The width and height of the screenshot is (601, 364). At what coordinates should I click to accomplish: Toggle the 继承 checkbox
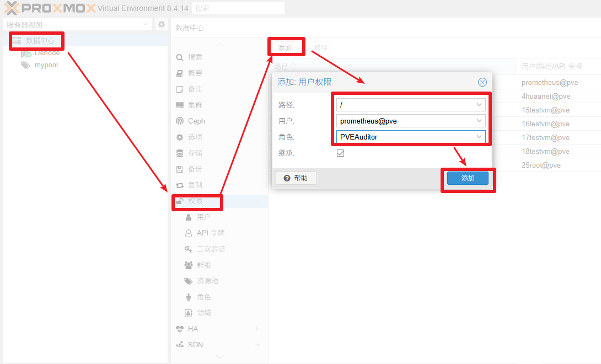coord(340,153)
